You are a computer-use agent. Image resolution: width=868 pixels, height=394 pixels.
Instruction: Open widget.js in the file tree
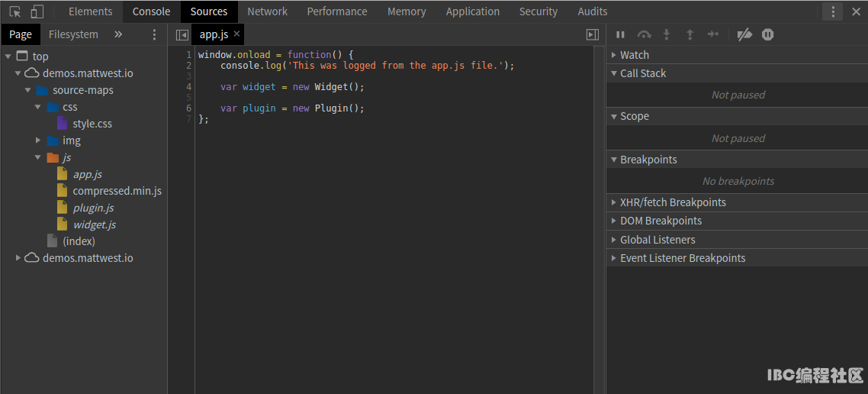94,224
